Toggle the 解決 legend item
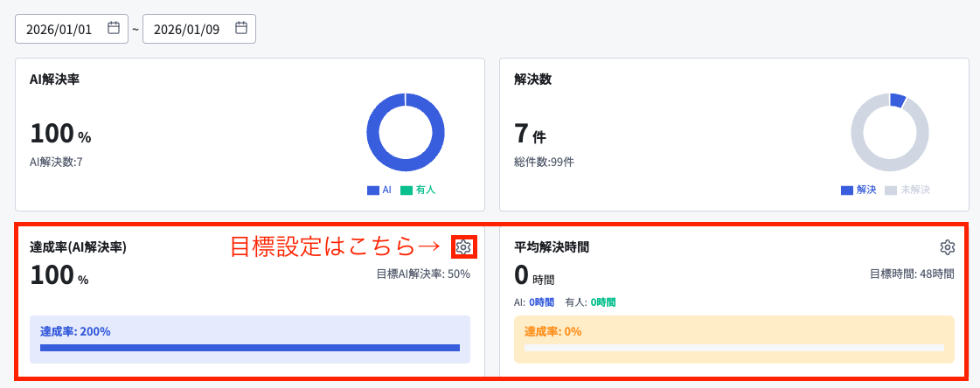 858,190
